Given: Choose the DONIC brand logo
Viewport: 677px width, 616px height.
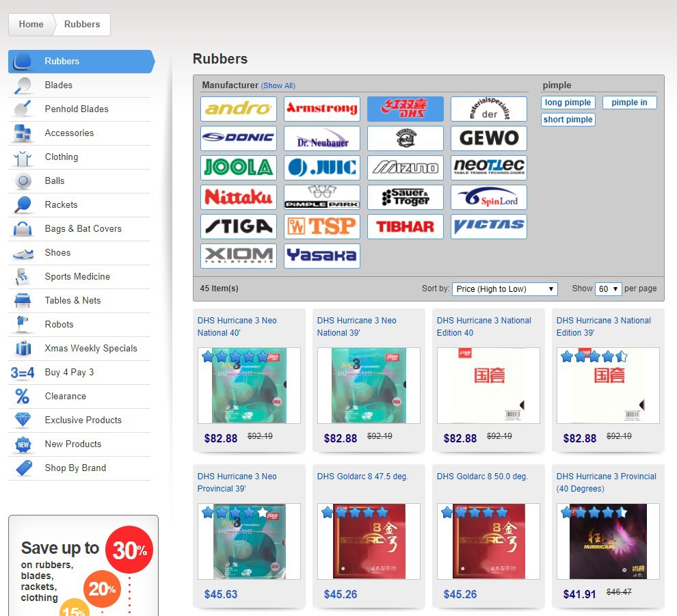Looking at the screenshot, I should (239, 138).
